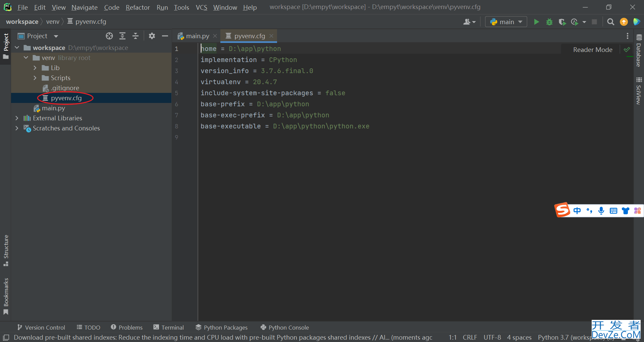The height and width of the screenshot is (342, 644).
Task: Open Sogou soft keyboard icon
Action: click(x=613, y=211)
